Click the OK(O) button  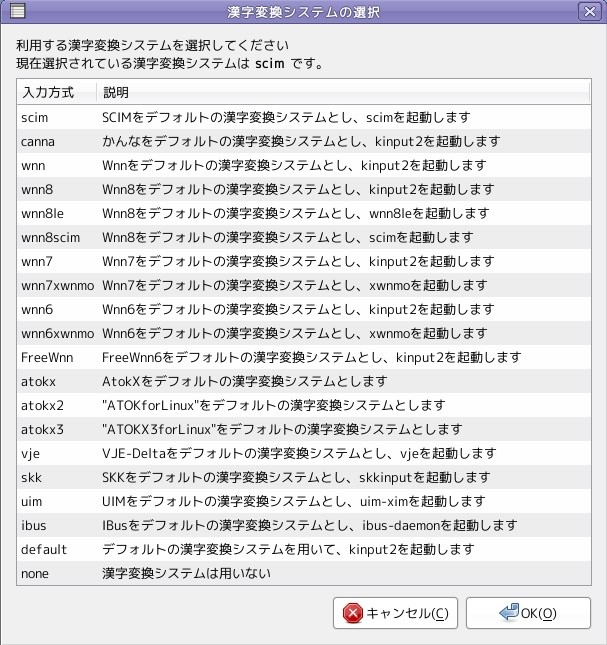click(528, 613)
